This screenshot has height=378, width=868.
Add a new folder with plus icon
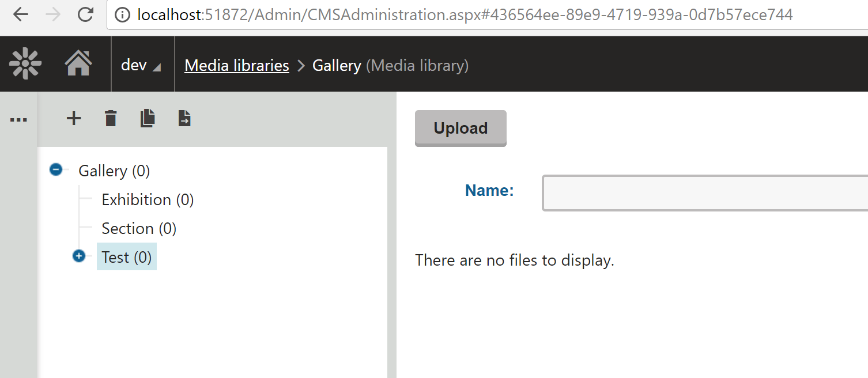click(x=74, y=119)
